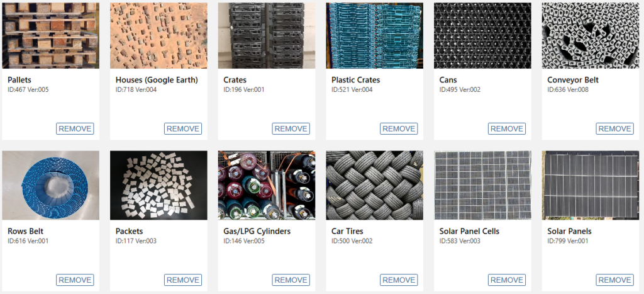The image size is (644, 294).
Task: Remove the Plastic Crates template
Action: [399, 128]
